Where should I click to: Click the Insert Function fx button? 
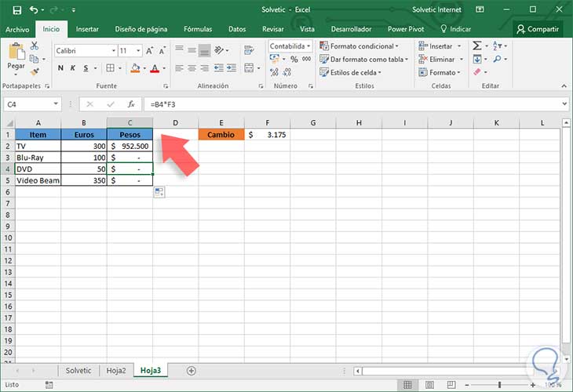[x=131, y=104]
